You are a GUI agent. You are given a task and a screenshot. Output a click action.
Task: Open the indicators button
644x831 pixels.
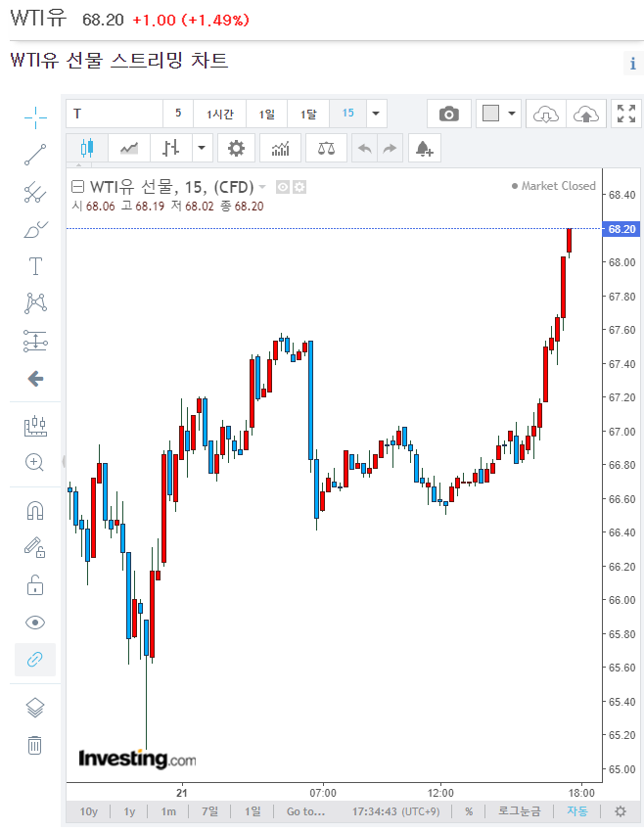tap(280, 148)
